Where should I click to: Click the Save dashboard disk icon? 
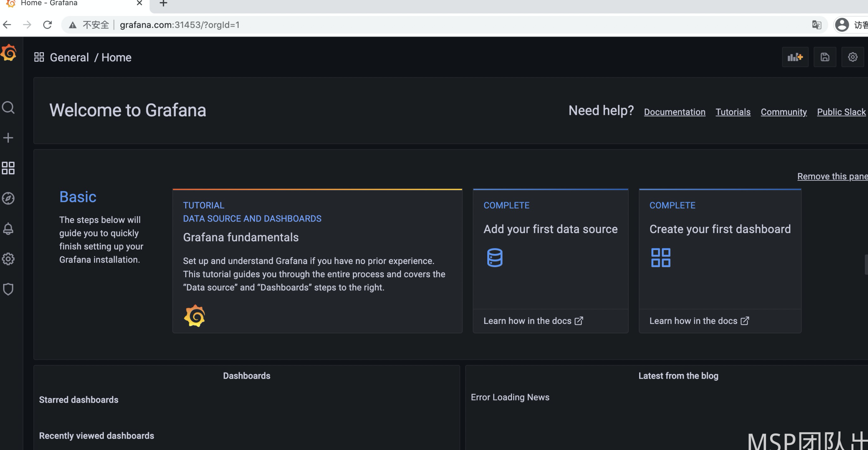825,57
